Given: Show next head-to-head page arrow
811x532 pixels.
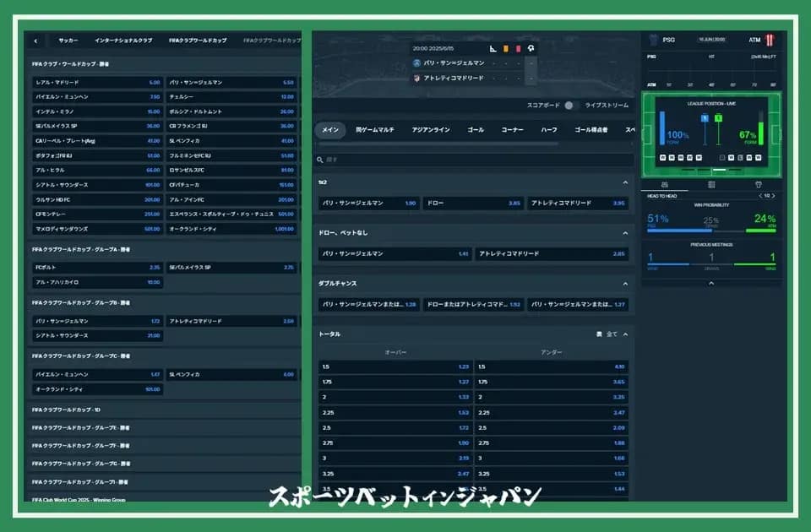Looking at the screenshot, I should [773, 196].
